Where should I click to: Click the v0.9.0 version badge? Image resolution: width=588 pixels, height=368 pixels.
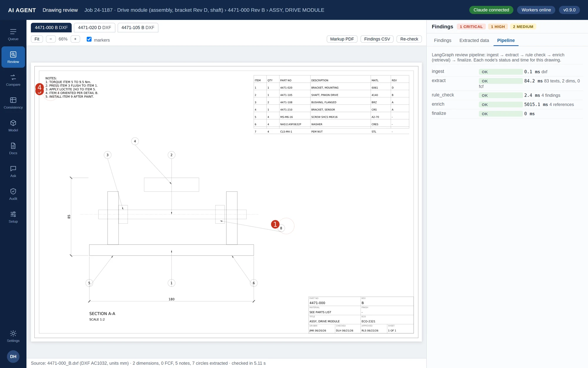point(569,10)
